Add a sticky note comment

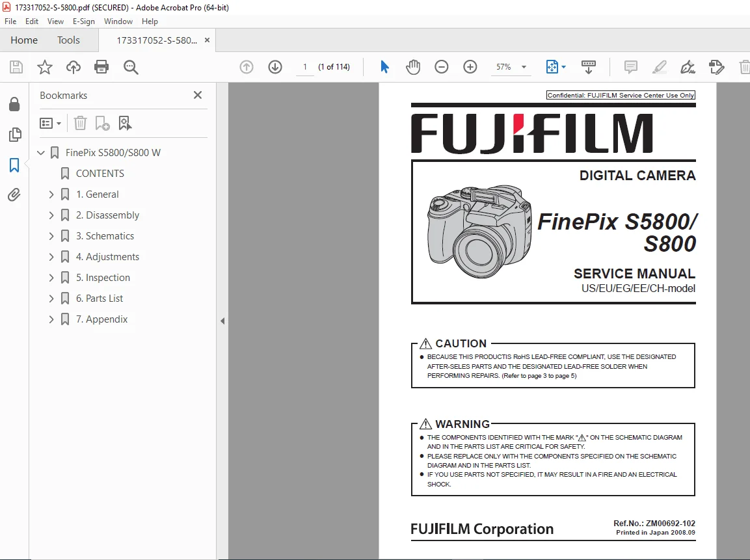[631, 67]
